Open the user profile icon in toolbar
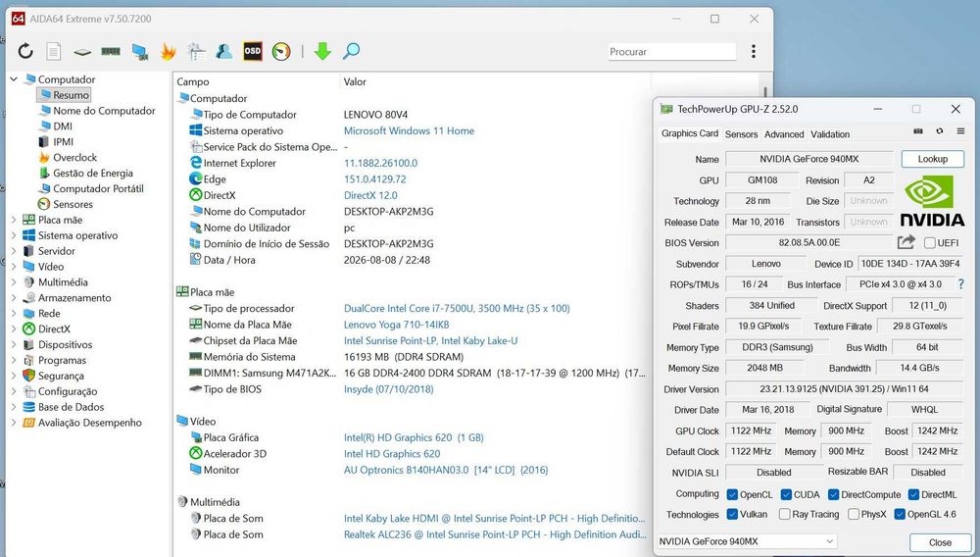980x557 pixels. click(x=223, y=51)
